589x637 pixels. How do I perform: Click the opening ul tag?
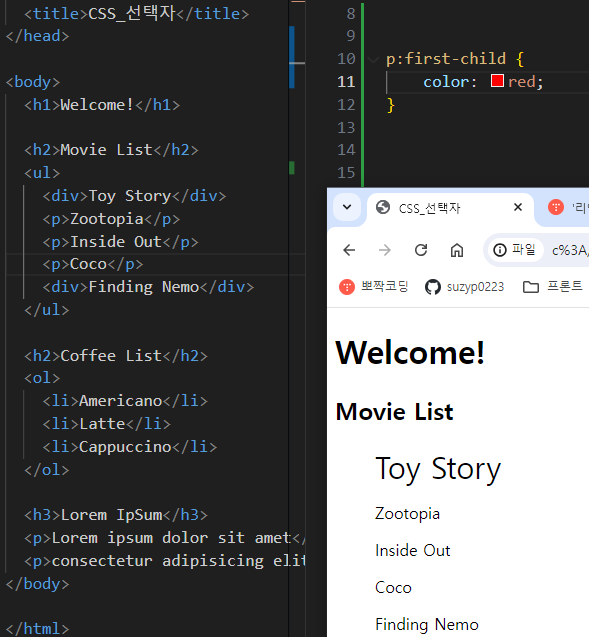click(x=42, y=173)
